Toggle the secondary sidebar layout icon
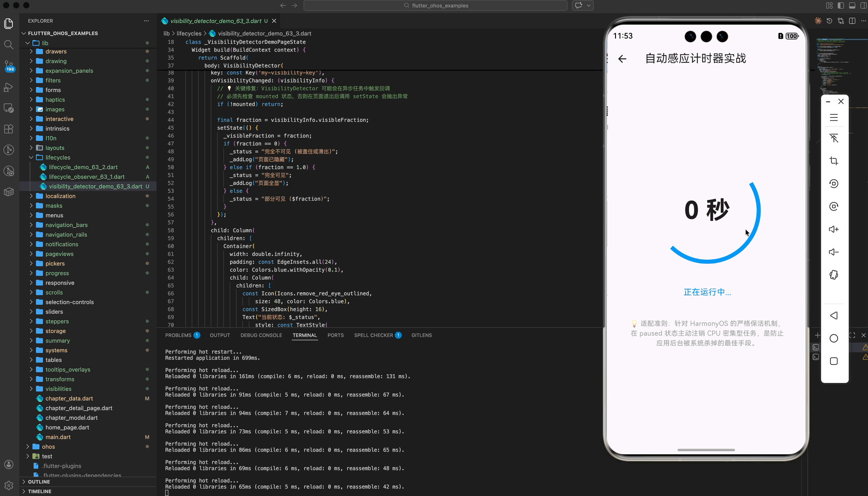Image resolution: width=868 pixels, height=496 pixels. pos(863,6)
